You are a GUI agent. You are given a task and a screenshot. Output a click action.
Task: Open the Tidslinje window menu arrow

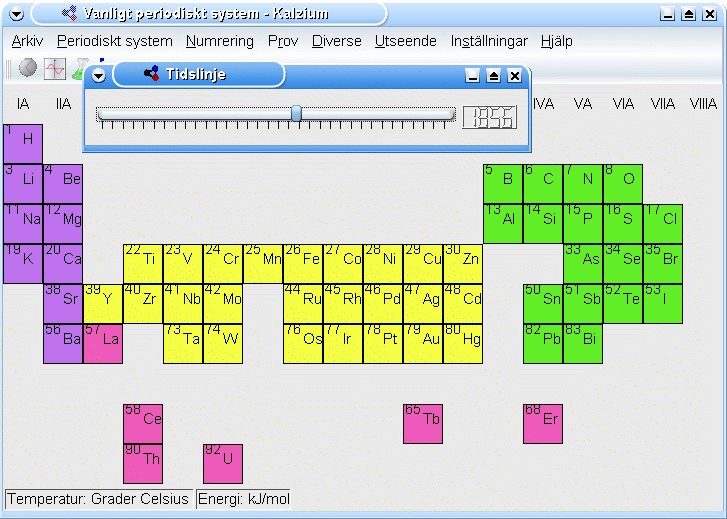pos(98,75)
